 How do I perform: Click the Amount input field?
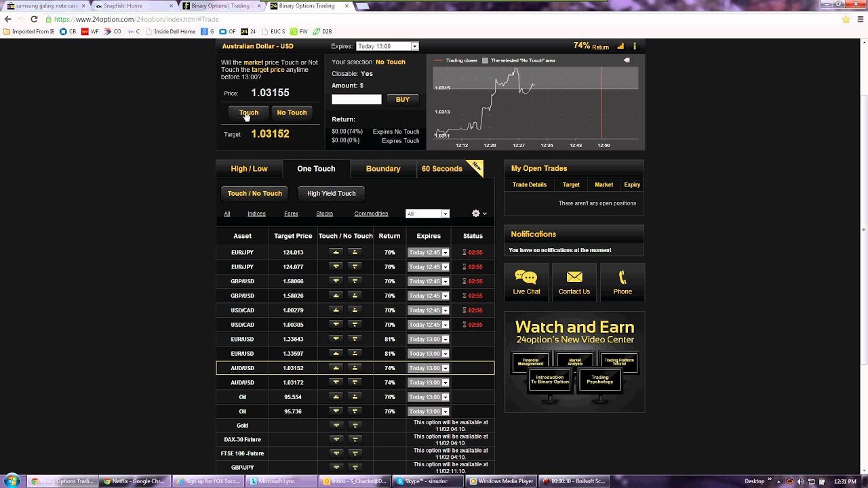tap(357, 100)
